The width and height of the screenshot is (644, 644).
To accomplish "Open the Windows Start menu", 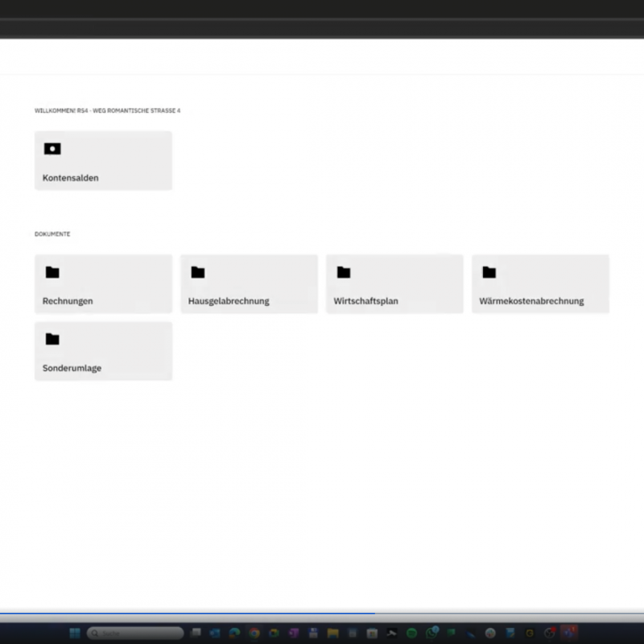I will point(75,633).
